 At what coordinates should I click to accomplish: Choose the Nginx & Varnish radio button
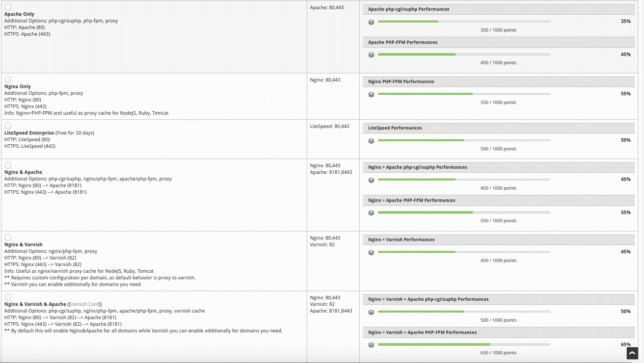pos(8,238)
